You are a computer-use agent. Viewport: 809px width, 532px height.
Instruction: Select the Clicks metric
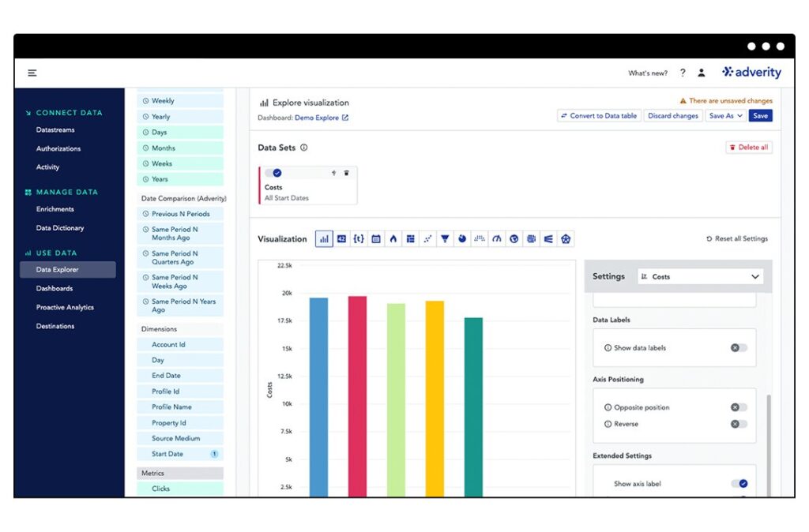(x=180, y=489)
